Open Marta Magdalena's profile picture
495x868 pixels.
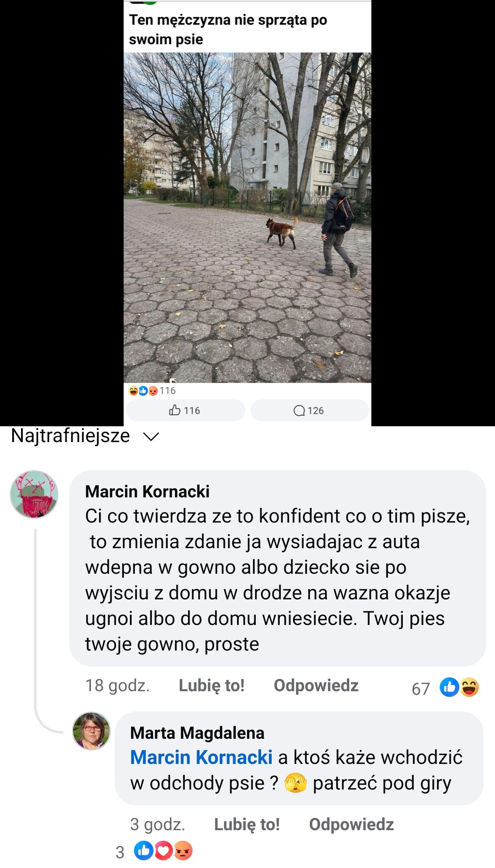tap(91, 731)
